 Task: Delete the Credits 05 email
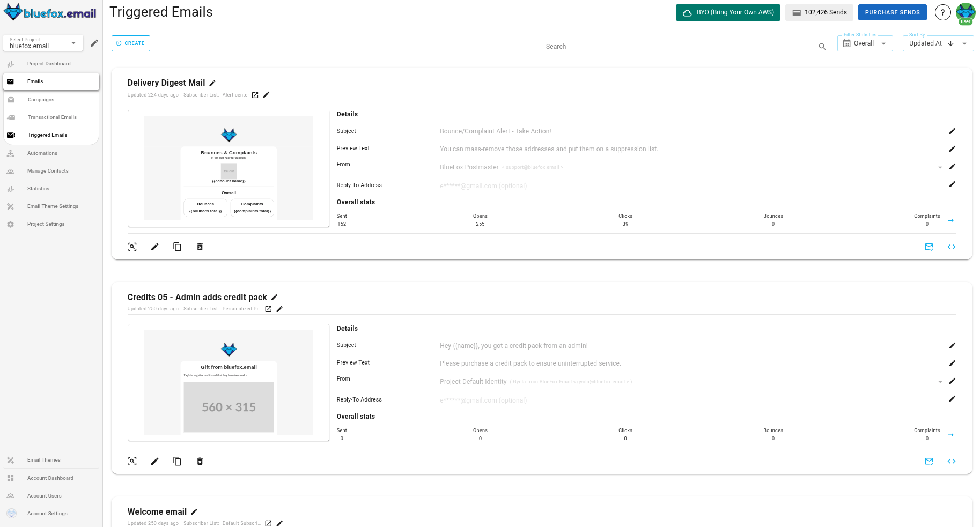[200, 461]
